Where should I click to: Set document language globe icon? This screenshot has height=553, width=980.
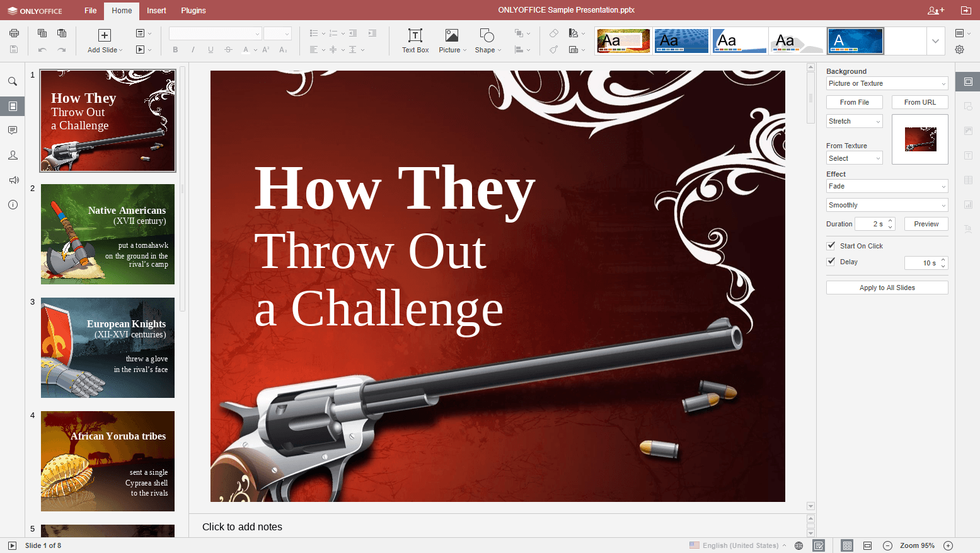(798, 545)
